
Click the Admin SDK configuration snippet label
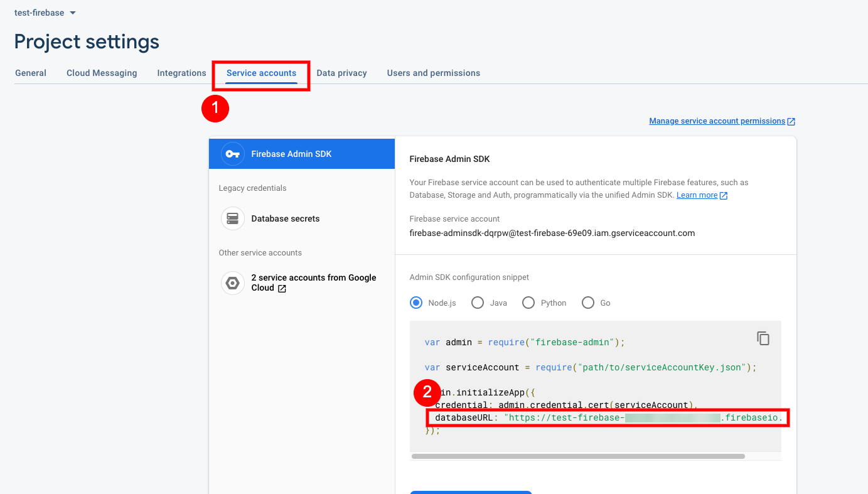pyautogui.click(x=469, y=277)
